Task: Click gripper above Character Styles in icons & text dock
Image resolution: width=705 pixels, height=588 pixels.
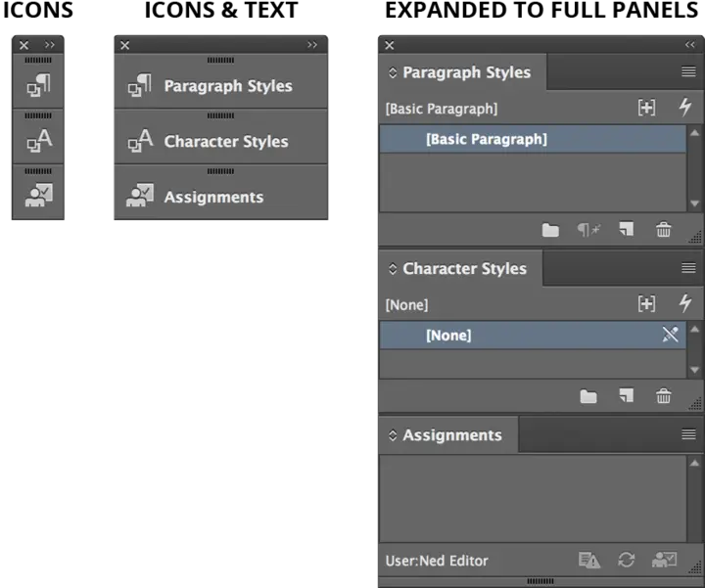Action: (220, 115)
